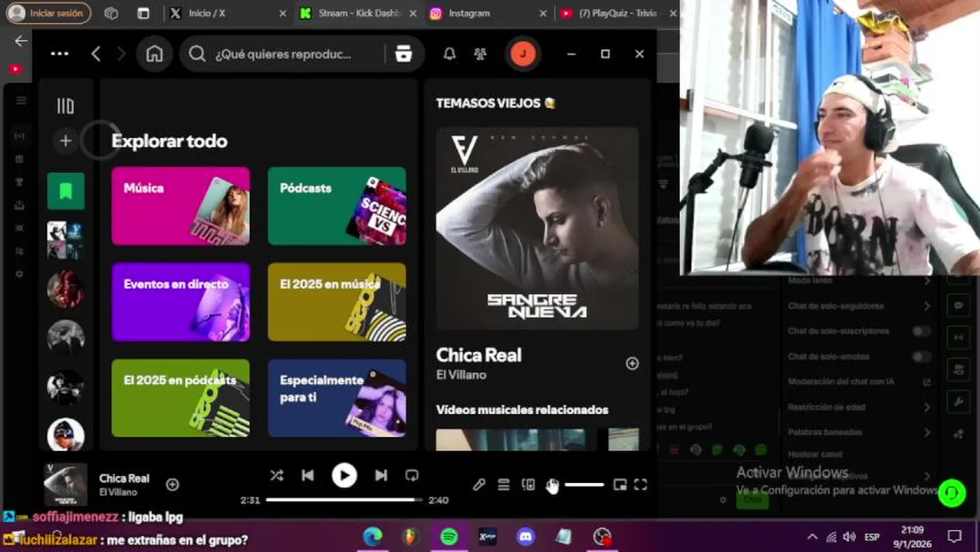The height and width of the screenshot is (552, 980).
Task: Click the green Chat send button in Kick
Action: click(x=752, y=499)
